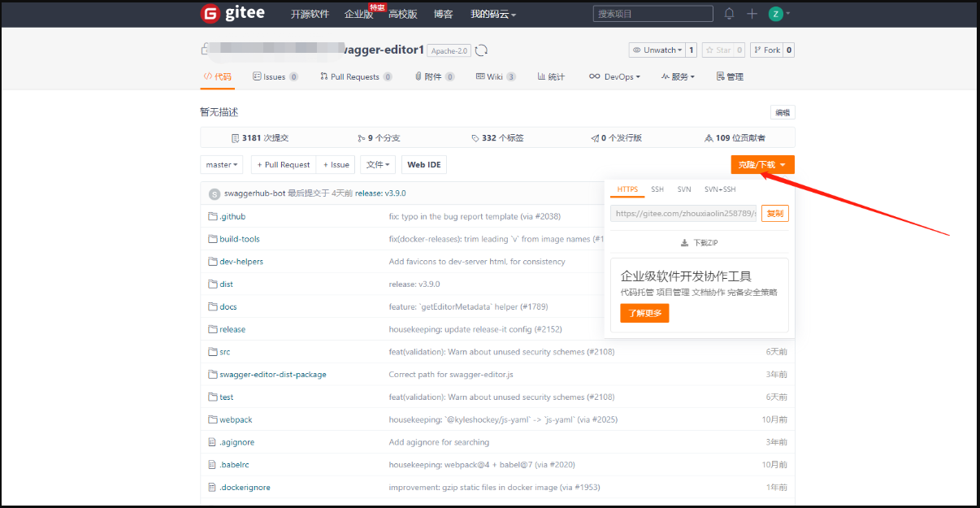Open the test folder link
This screenshot has height=508, width=980.
click(227, 397)
